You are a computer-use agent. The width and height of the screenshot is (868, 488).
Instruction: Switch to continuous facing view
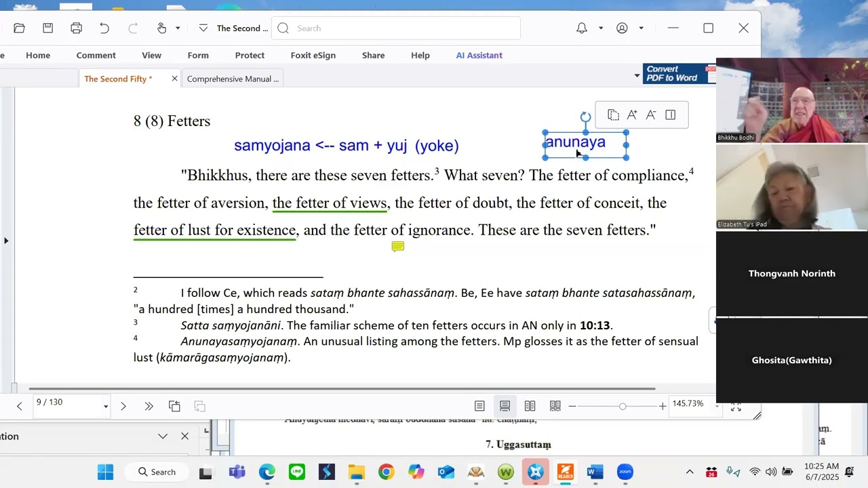click(x=555, y=406)
